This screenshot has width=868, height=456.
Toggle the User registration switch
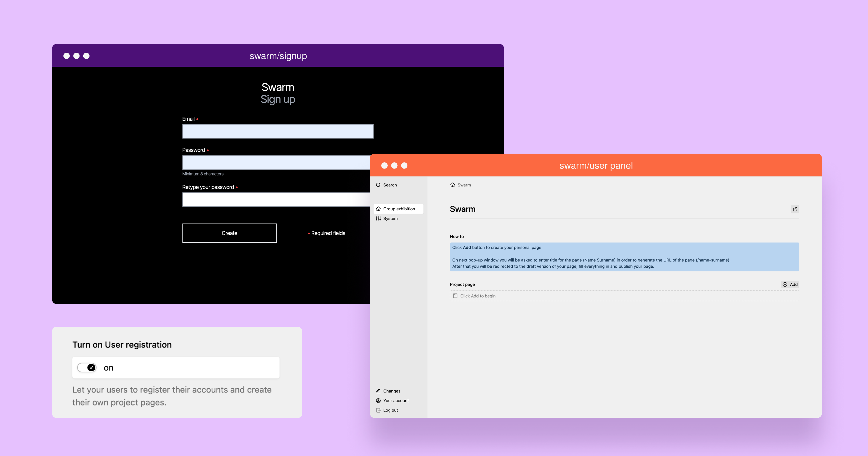coord(87,368)
